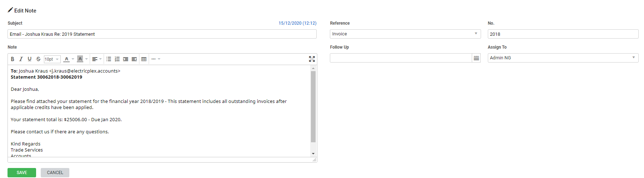Viewport: 644px width, 178px height.
Task: Open the Follow Up calendar picker
Action: coord(476,58)
